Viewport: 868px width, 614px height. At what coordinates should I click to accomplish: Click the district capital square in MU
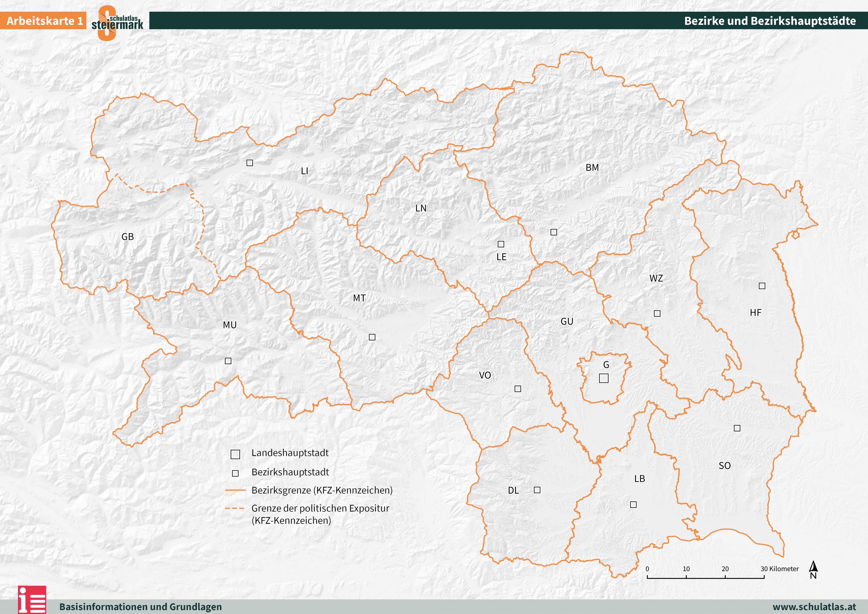coord(228,361)
